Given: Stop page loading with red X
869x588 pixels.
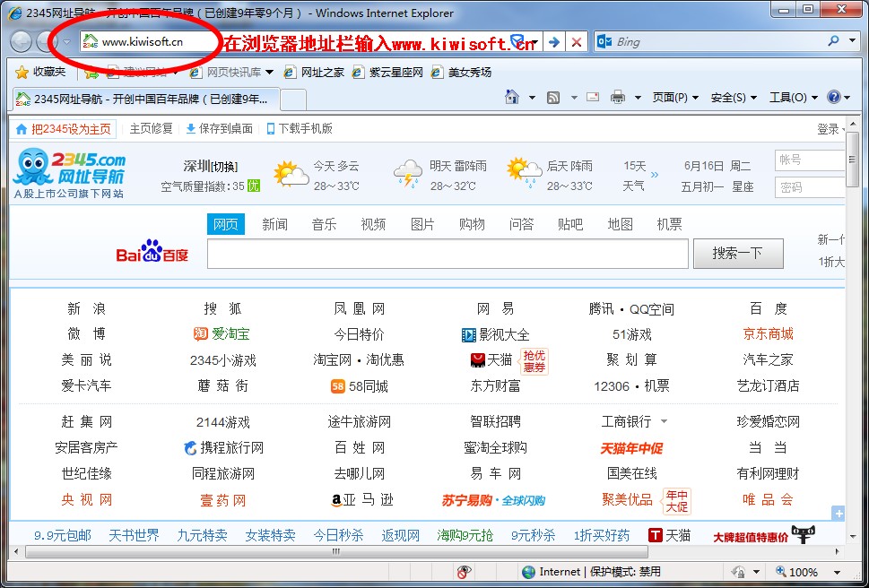Looking at the screenshot, I should click(577, 41).
